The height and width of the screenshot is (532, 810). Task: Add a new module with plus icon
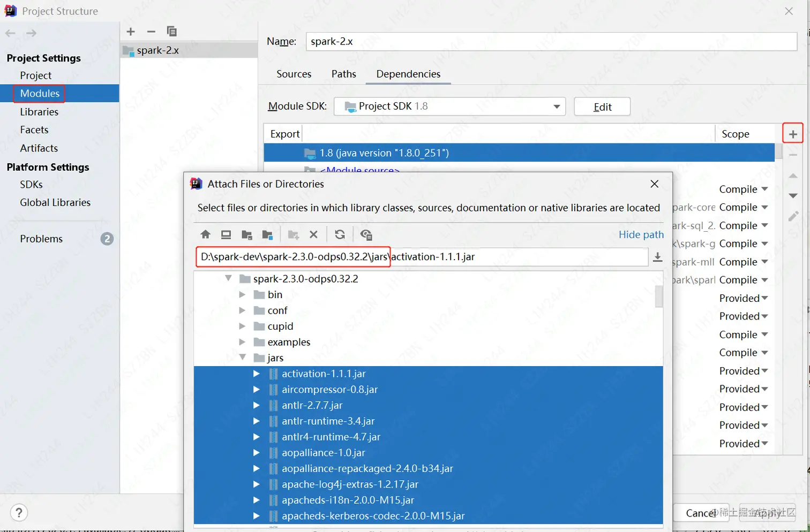click(131, 32)
